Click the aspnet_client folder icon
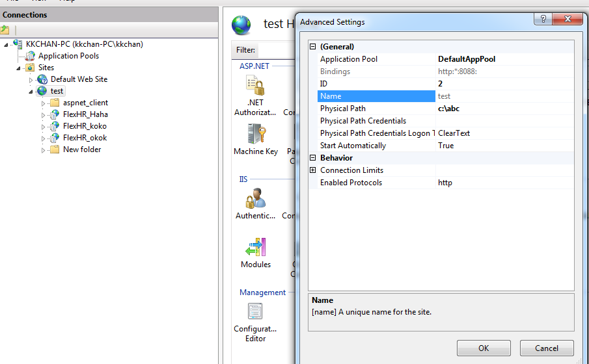This screenshot has height=364, width=589. pyautogui.click(x=55, y=103)
